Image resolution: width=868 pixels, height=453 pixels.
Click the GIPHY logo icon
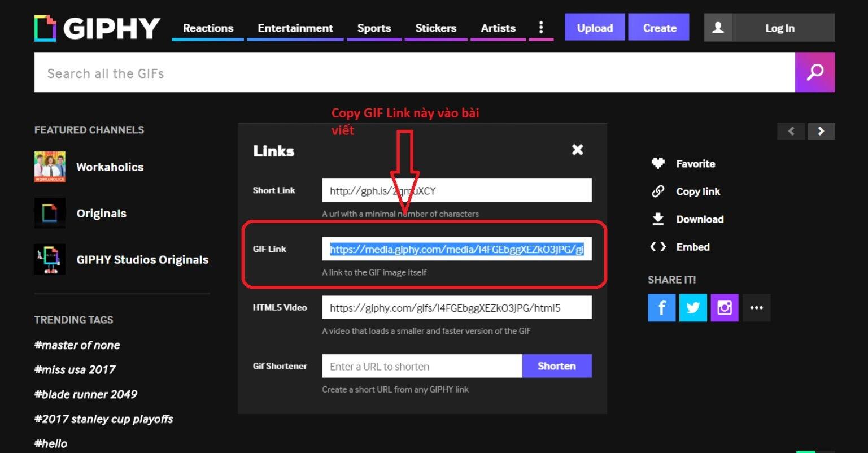coord(45,28)
